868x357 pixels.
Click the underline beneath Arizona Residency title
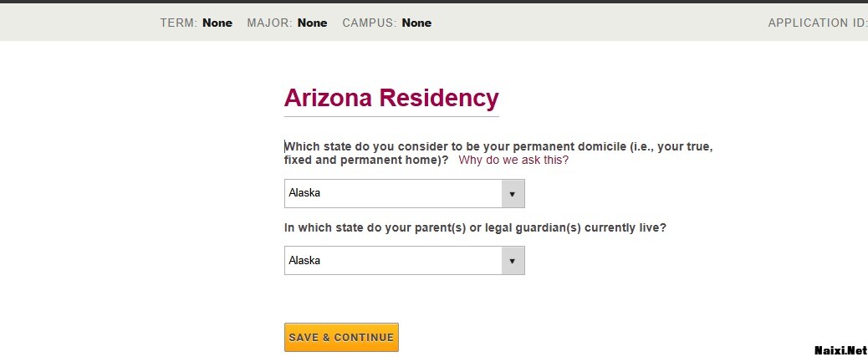point(391,117)
